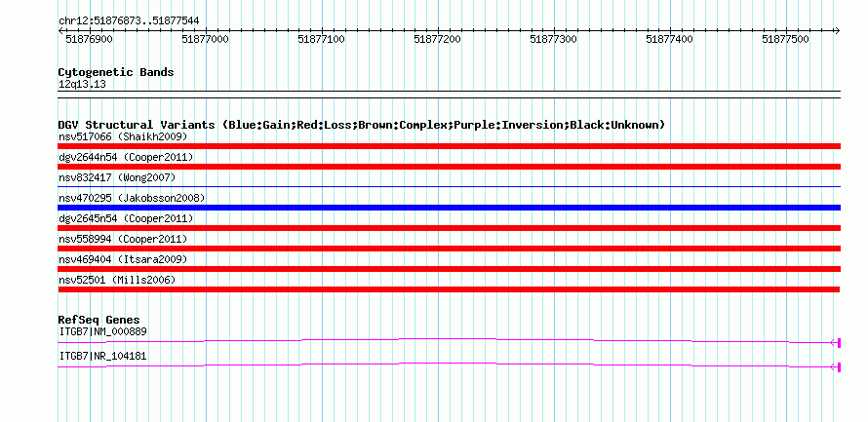Click ruler tick label 51877300

click(x=554, y=40)
